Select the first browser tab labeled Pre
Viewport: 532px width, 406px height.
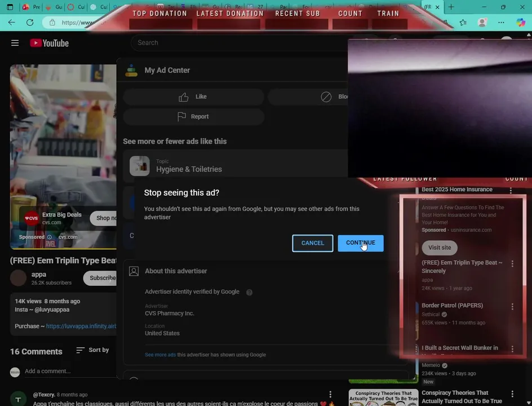(31, 7)
